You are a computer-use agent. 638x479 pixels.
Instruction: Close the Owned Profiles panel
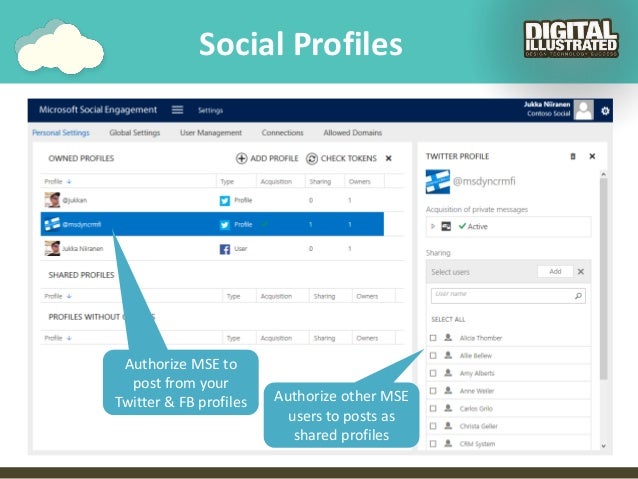389,158
